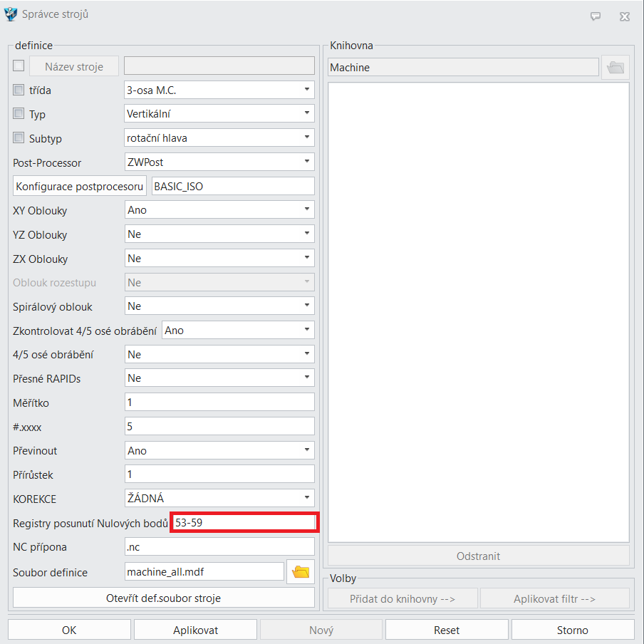Close the Správce strojů dialog

[625, 16]
